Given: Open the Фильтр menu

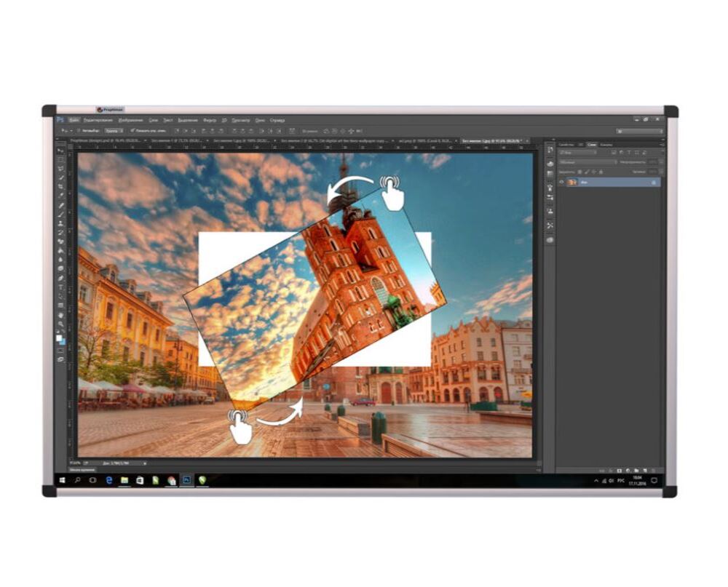Looking at the screenshot, I should (x=210, y=120).
